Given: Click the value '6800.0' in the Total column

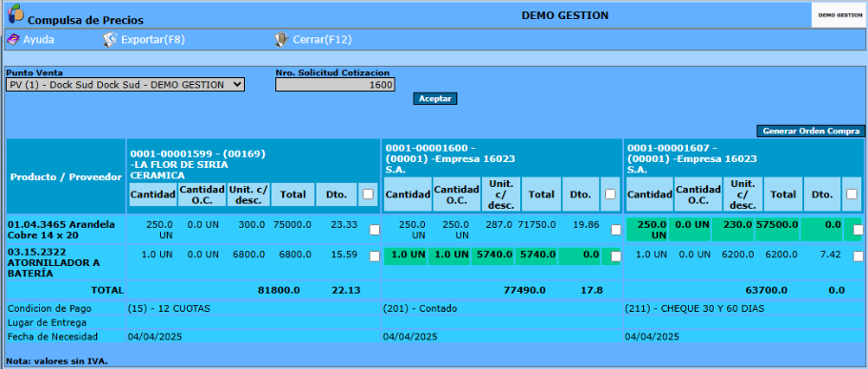Looking at the screenshot, I should tap(295, 255).
